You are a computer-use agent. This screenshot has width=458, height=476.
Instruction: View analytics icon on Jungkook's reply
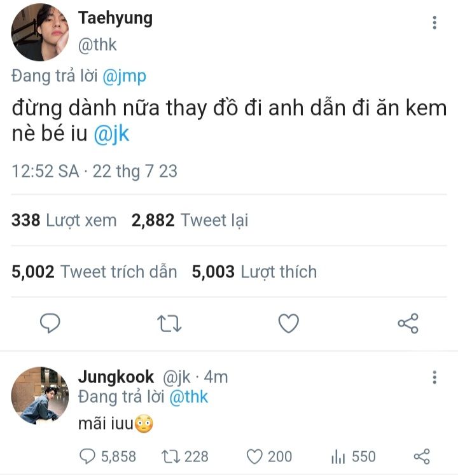[338, 456]
